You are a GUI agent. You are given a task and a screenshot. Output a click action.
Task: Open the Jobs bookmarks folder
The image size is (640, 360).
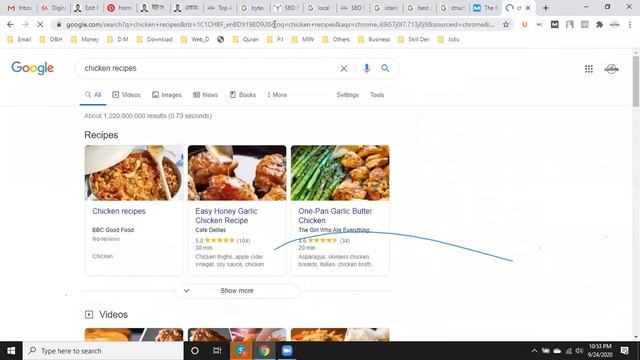point(449,40)
